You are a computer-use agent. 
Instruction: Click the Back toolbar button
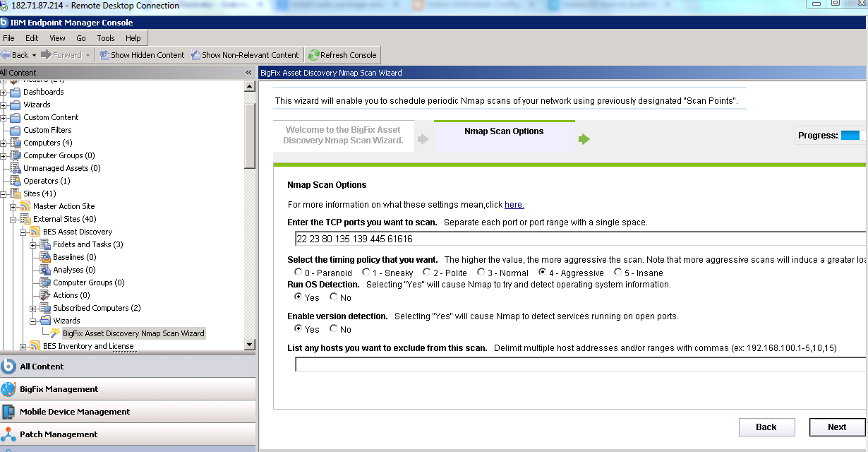pyautogui.click(x=15, y=55)
